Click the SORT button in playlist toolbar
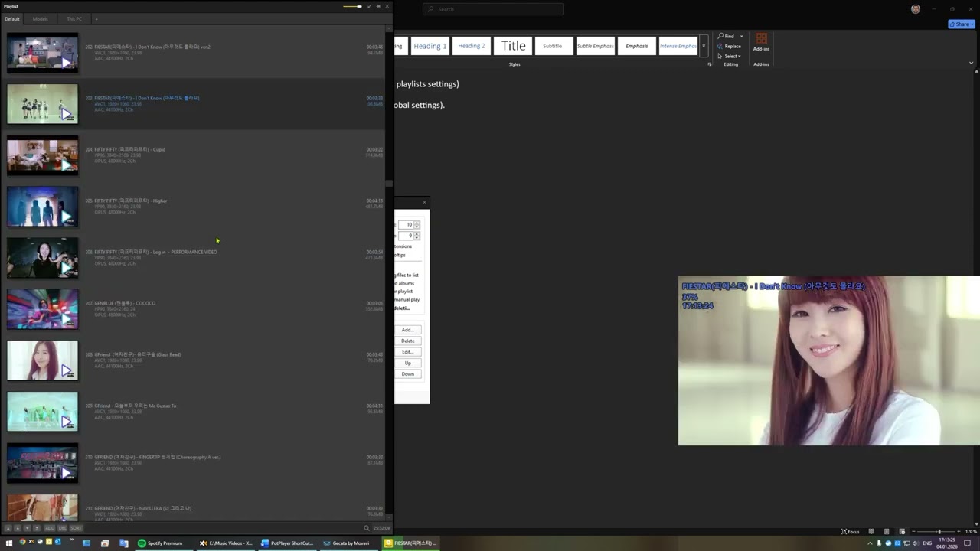 point(76,528)
